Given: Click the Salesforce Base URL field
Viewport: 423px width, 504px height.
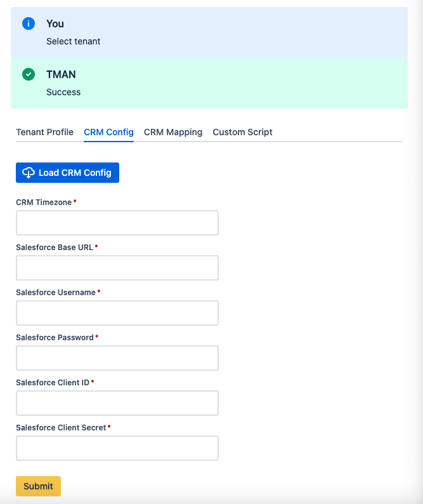Looking at the screenshot, I should (x=117, y=268).
